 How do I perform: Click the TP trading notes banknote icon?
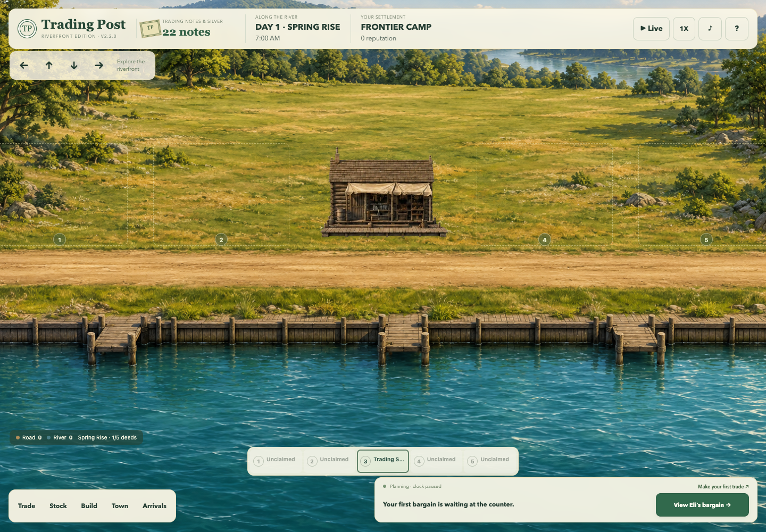coord(151,28)
